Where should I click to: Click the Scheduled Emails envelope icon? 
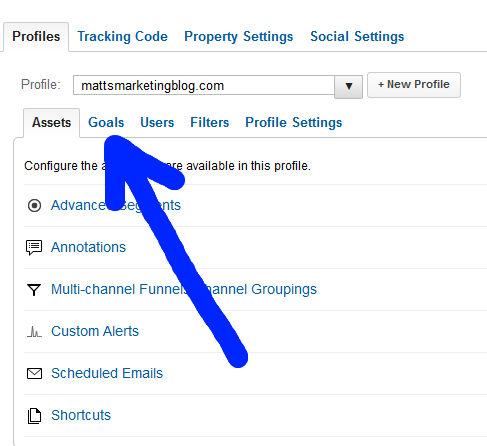[x=34, y=374]
